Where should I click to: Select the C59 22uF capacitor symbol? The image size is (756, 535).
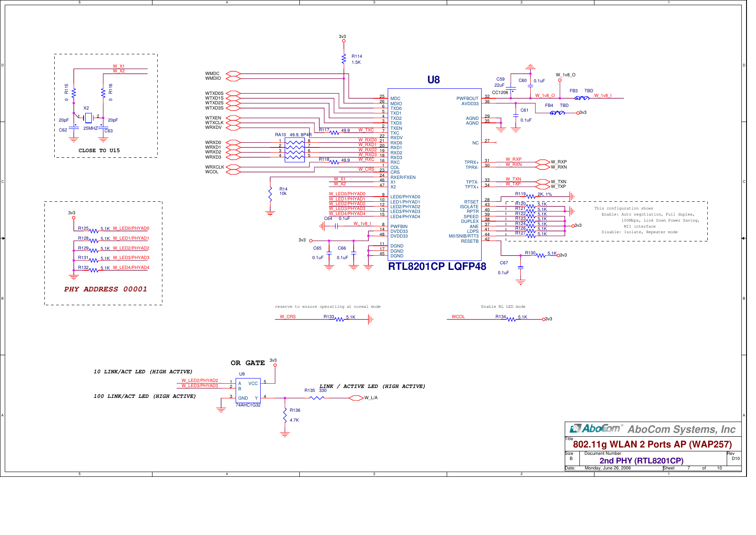point(511,88)
